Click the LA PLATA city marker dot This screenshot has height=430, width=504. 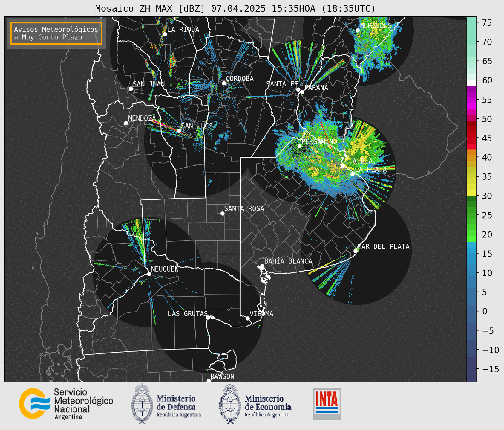[352, 174]
